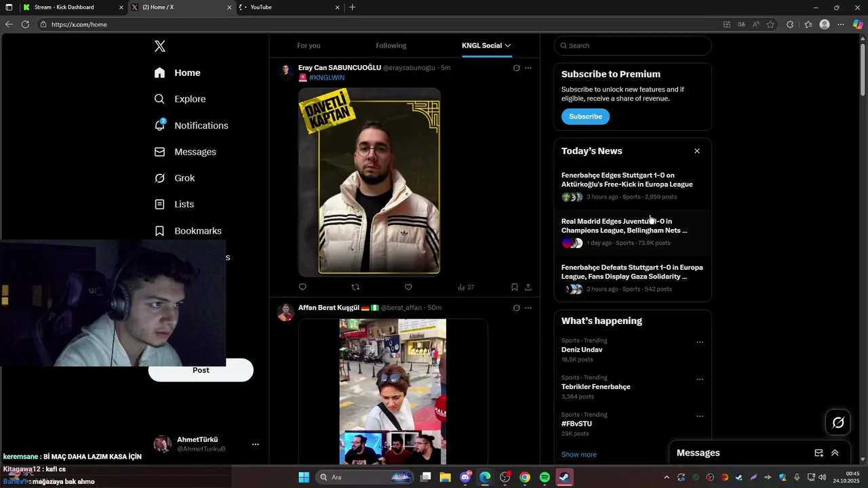Expand the Messages drawer
The width and height of the screenshot is (868, 488).
835,453
